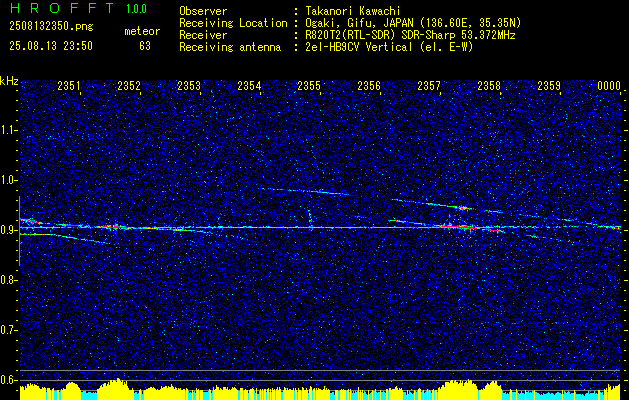The width and height of the screenshot is (629, 400).
Task: Click the 2357 time marker
Action: [429, 85]
